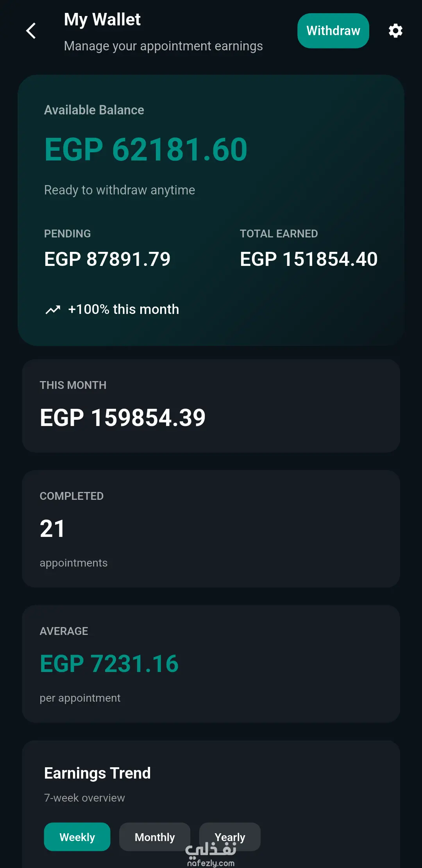
Task: Open the Average per appointment card
Action: 211,664
